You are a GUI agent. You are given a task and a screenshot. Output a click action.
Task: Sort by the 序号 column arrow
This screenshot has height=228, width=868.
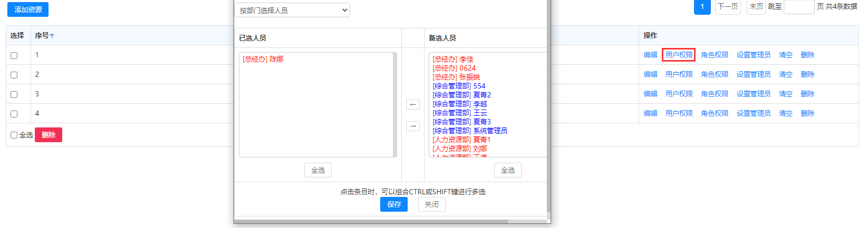52,36
